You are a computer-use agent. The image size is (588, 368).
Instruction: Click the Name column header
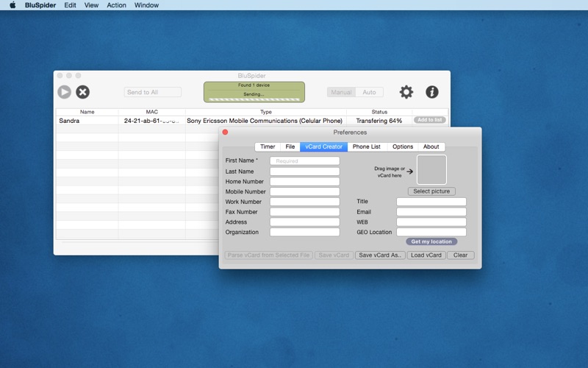pos(87,112)
